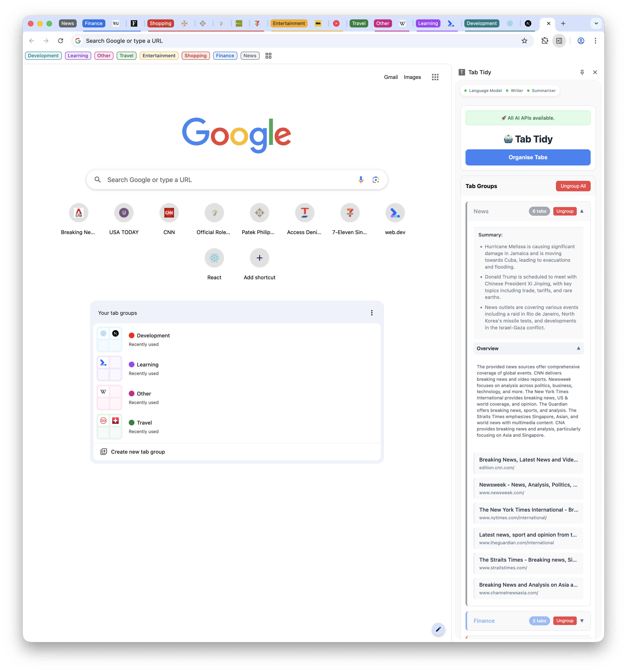Viewport: 627px width, 672px height.
Task: Open the saved tab groups grid icon
Action: point(268,56)
